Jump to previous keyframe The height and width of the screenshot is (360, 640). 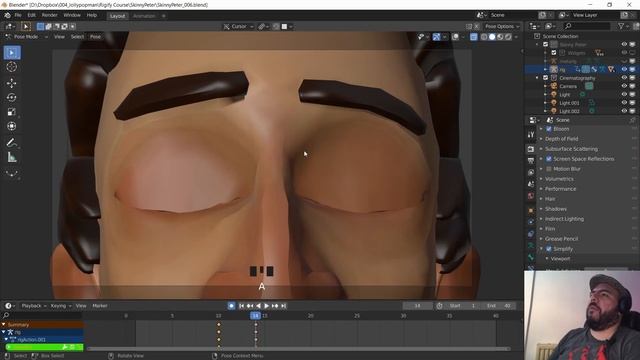(x=249, y=306)
